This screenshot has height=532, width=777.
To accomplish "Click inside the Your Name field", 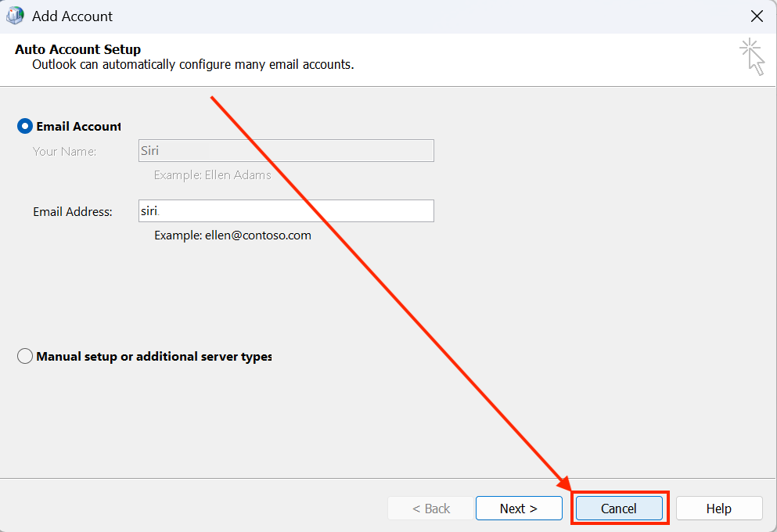I will [286, 150].
